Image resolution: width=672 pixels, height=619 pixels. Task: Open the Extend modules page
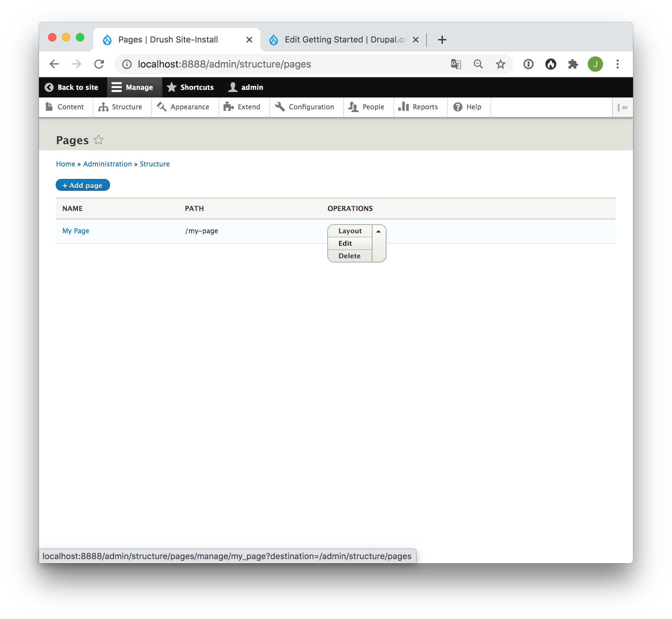(244, 107)
